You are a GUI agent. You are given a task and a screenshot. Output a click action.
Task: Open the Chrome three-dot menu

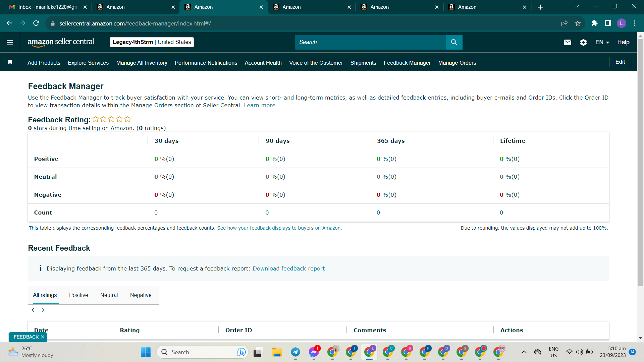pyautogui.click(x=635, y=23)
